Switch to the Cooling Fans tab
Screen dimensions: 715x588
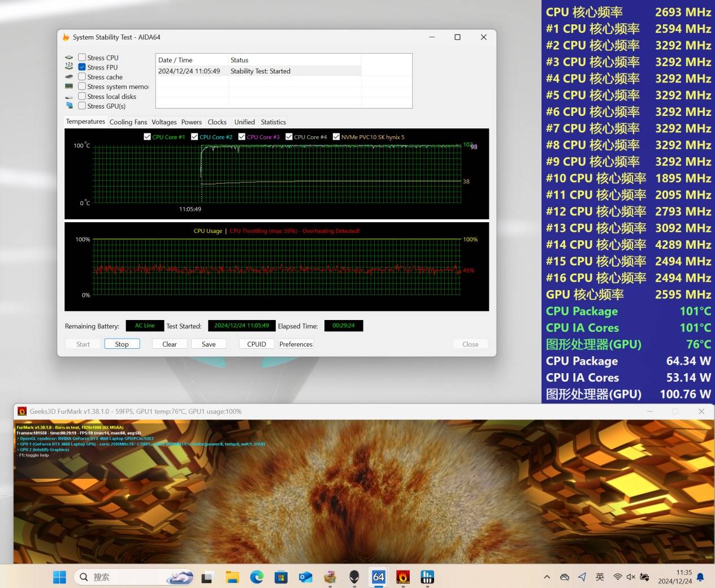(x=128, y=122)
